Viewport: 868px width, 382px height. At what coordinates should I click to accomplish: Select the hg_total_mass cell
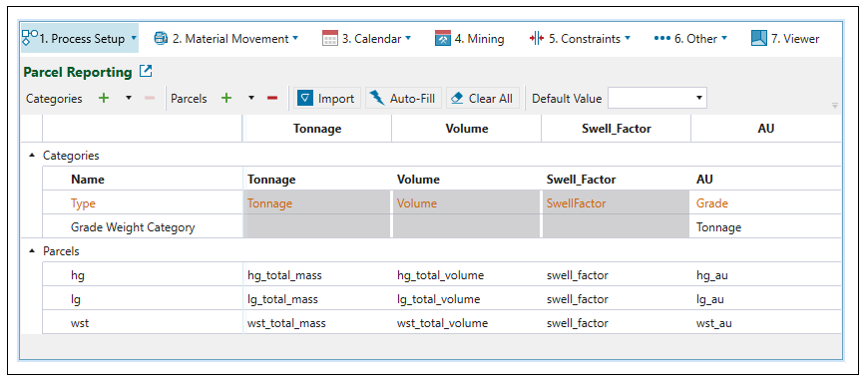[x=317, y=275]
